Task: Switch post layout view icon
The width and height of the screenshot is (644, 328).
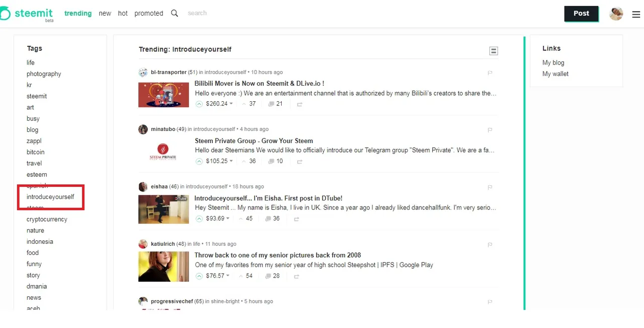Action: point(494,51)
